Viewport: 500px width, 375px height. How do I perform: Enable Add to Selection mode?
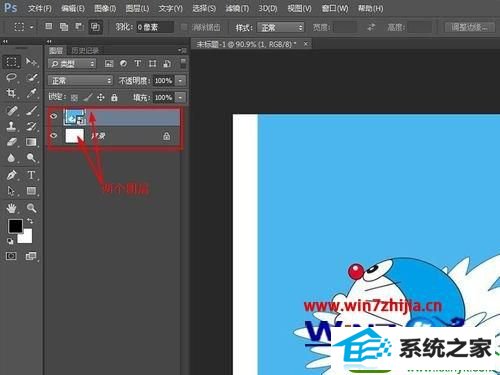pos(64,27)
